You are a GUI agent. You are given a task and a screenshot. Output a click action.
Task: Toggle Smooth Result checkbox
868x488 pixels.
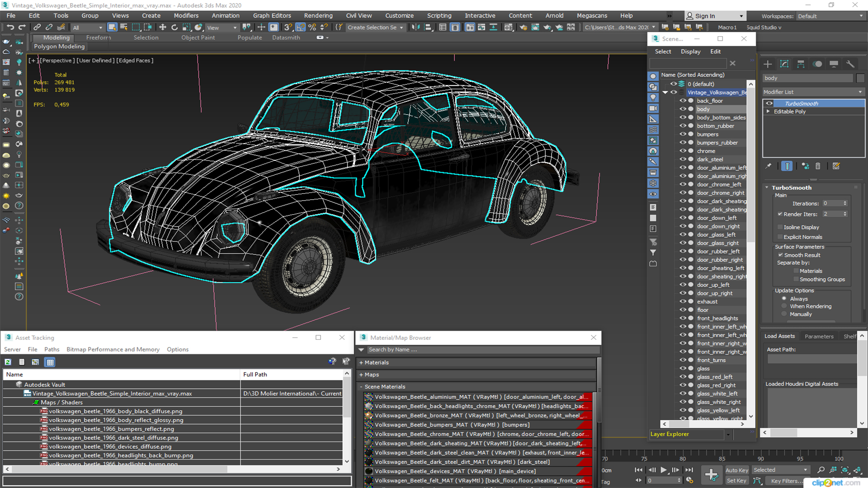click(x=780, y=255)
